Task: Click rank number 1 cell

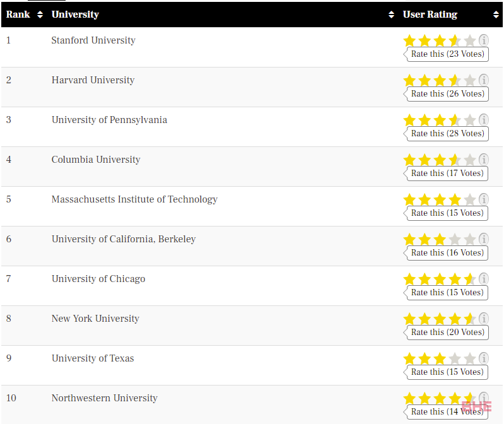Action: (8, 40)
